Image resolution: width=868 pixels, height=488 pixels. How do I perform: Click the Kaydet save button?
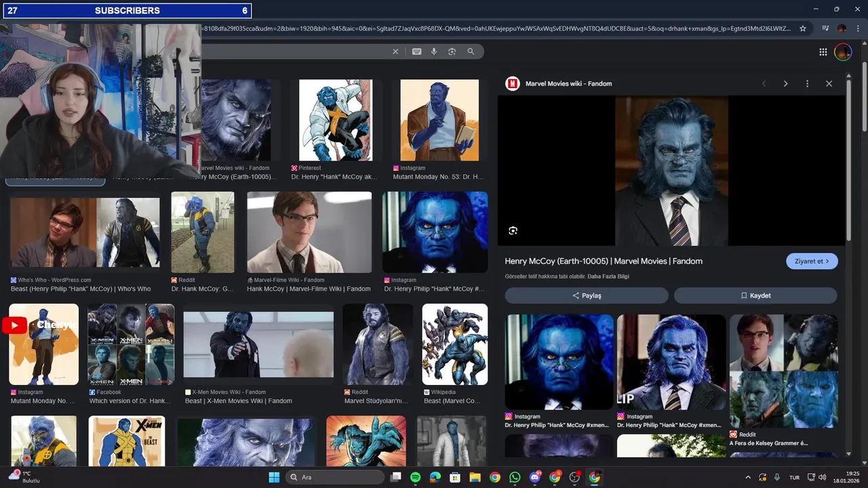point(755,296)
